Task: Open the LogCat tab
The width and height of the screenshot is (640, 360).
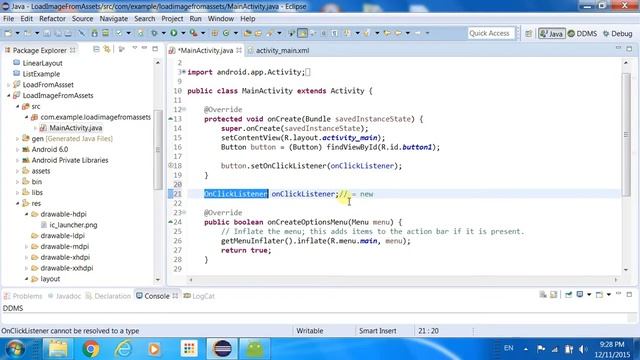Action: [x=199, y=296]
